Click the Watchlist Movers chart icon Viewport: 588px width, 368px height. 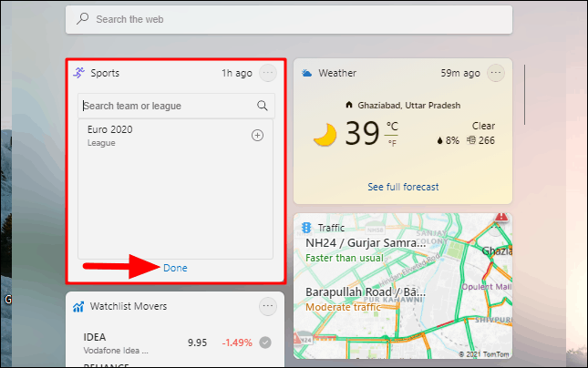click(78, 307)
